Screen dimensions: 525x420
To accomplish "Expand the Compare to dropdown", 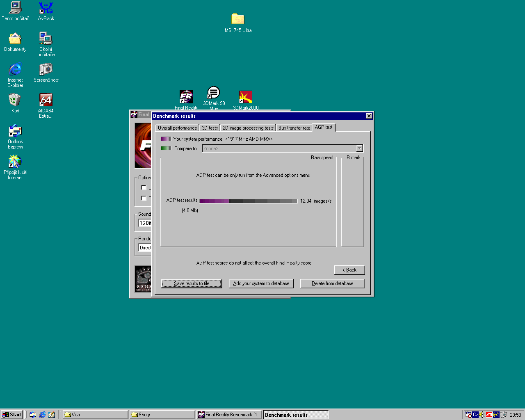I will (x=359, y=148).
